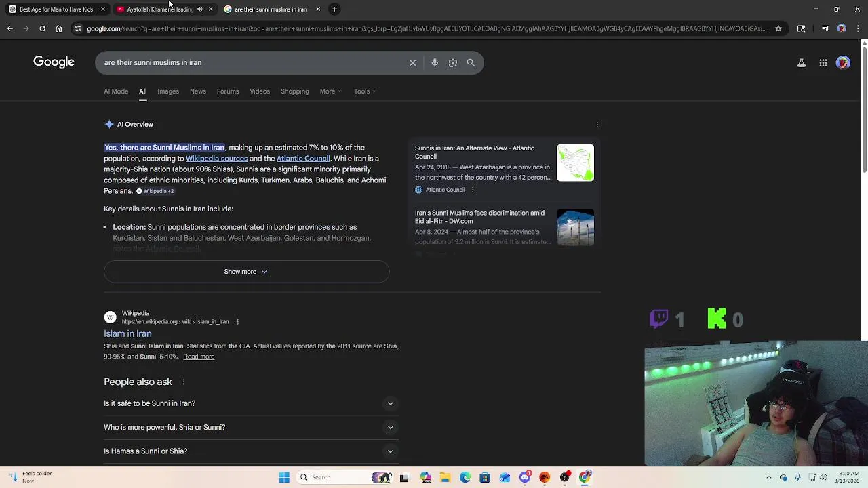Open Atlantic Council source options menu

click(473, 190)
